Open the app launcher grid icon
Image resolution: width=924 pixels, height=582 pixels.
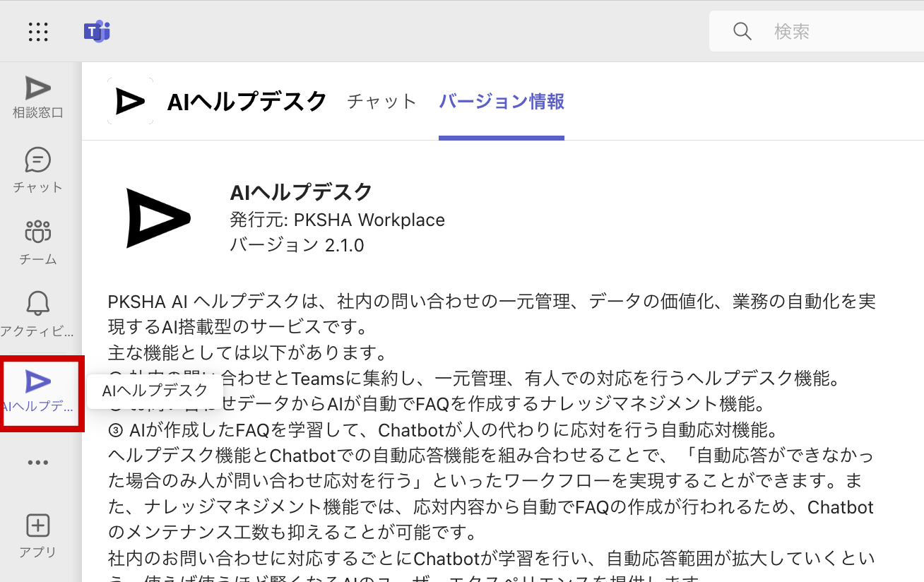pos(38,31)
